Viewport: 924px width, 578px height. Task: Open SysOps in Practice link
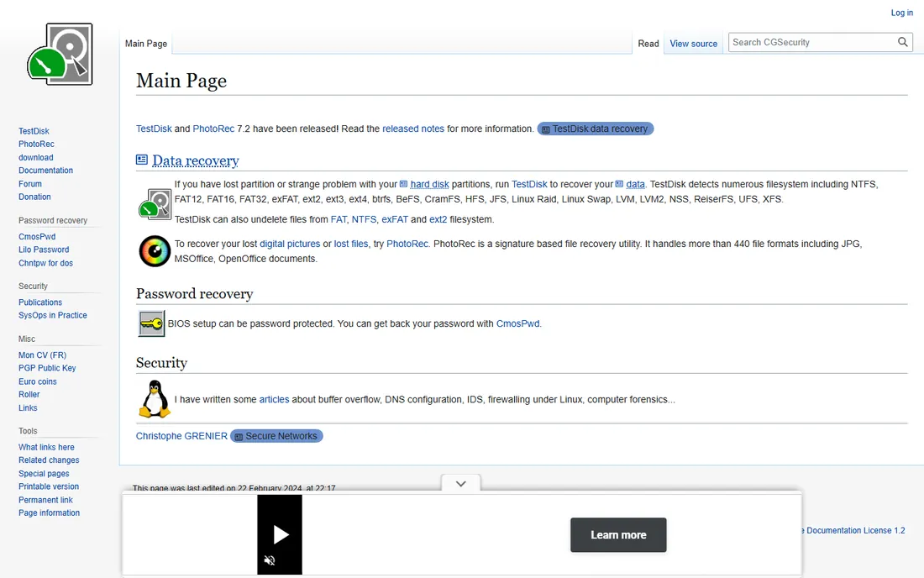click(x=52, y=315)
